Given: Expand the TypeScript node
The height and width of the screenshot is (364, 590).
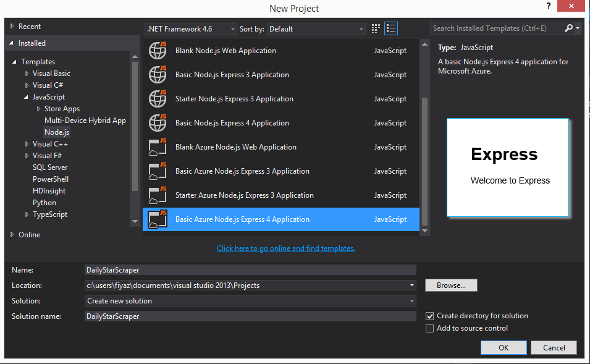Looking at the screenshot, I should pyautogui.click(x=27, y=214).
